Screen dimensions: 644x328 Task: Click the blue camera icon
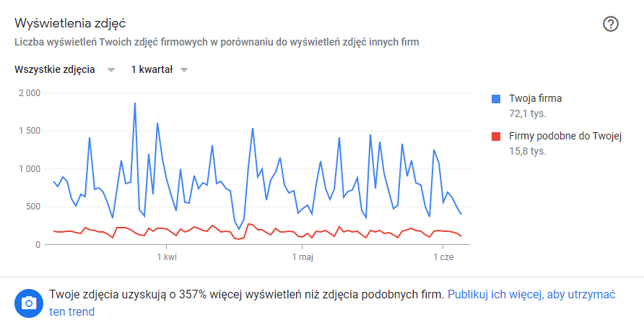(x=29, y=303)
